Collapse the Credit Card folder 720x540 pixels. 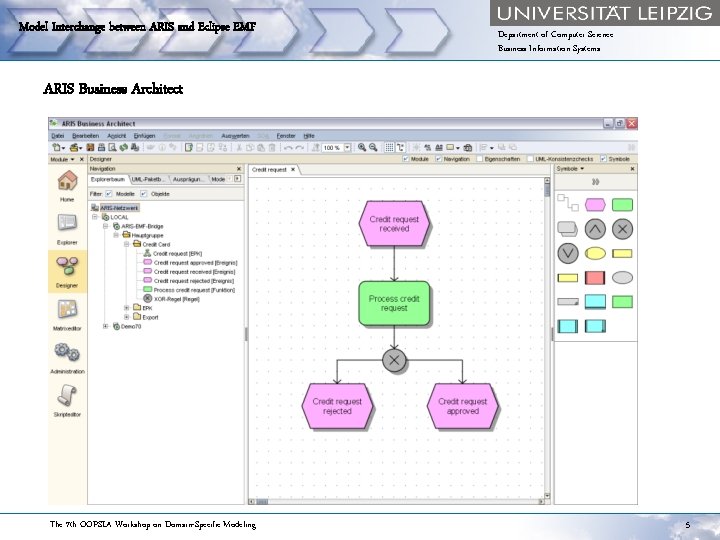point(127,244)
